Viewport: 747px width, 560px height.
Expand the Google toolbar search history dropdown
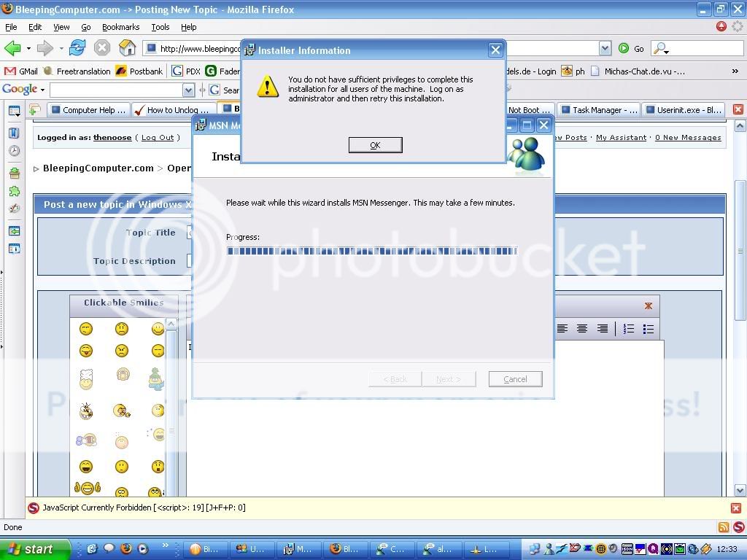pos(189,90)
